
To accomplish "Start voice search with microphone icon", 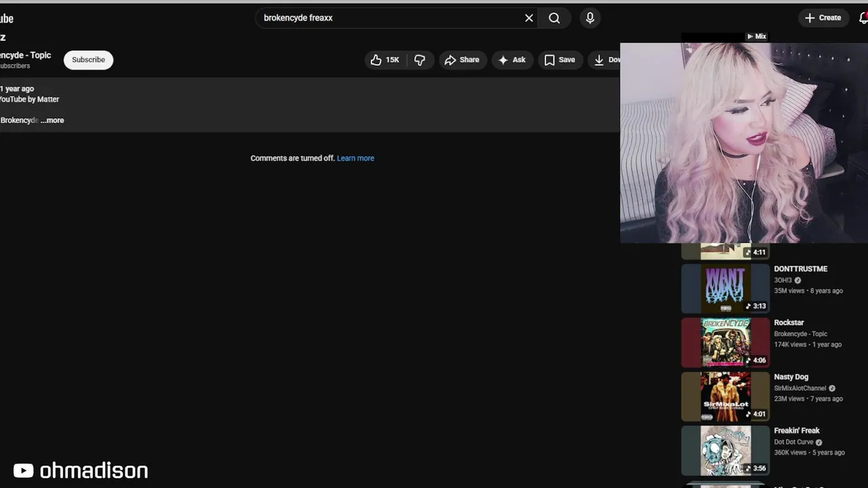I will (x=590, y=18).
